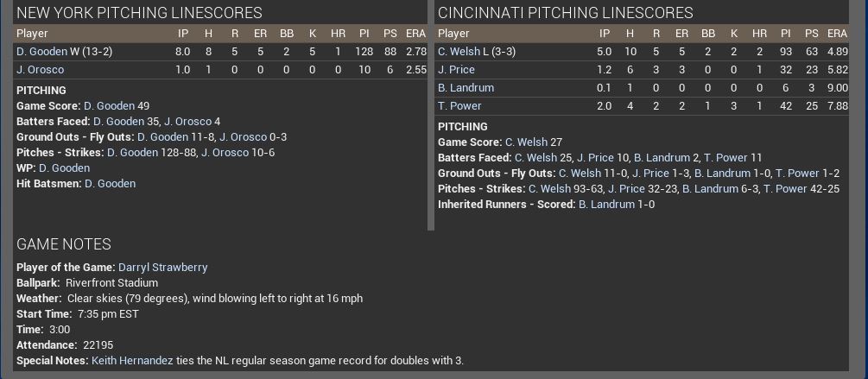Click J. Price in Cincinnati Batters Faced line
The height and width of the screenshot is (379, 868).
coord(595,158)
